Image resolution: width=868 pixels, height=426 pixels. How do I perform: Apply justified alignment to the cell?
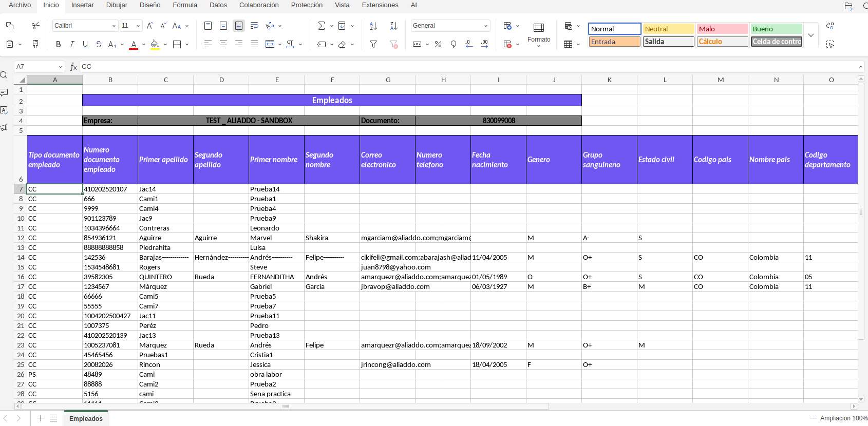254,45
